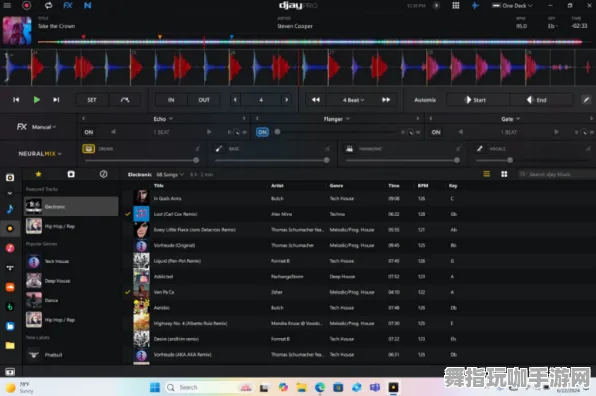Select the Tech House genre

pos(71,261)
